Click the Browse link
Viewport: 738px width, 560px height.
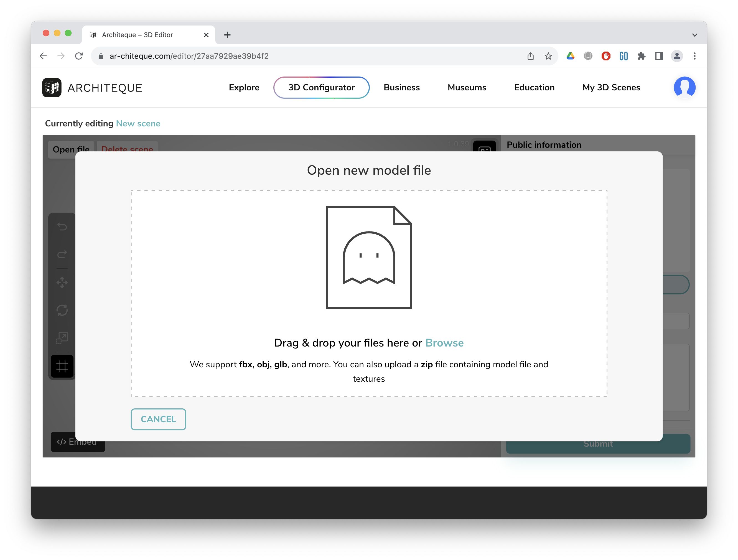(444, 343)
